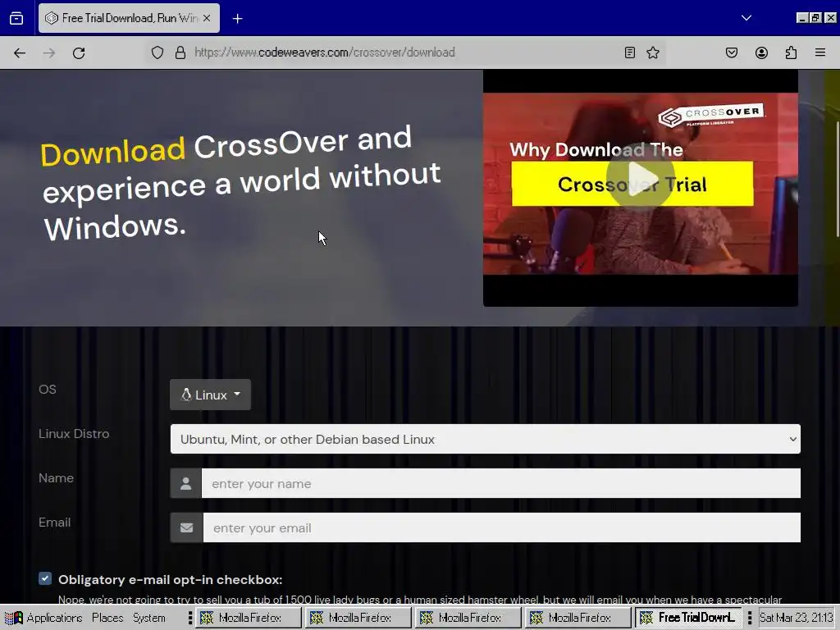Click the person icon beside name field
840x630 pixels.
186,483
